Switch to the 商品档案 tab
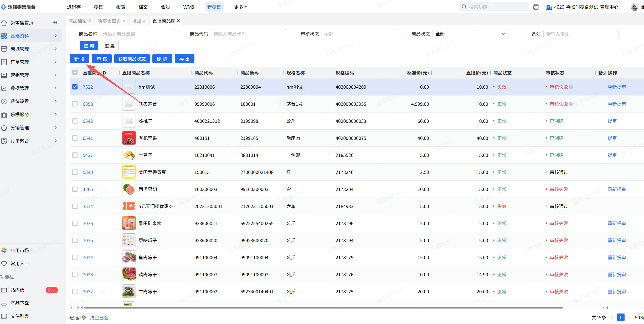Image resolution: width=644 pixels, height=324 pixels. click(x=78, y=21)
